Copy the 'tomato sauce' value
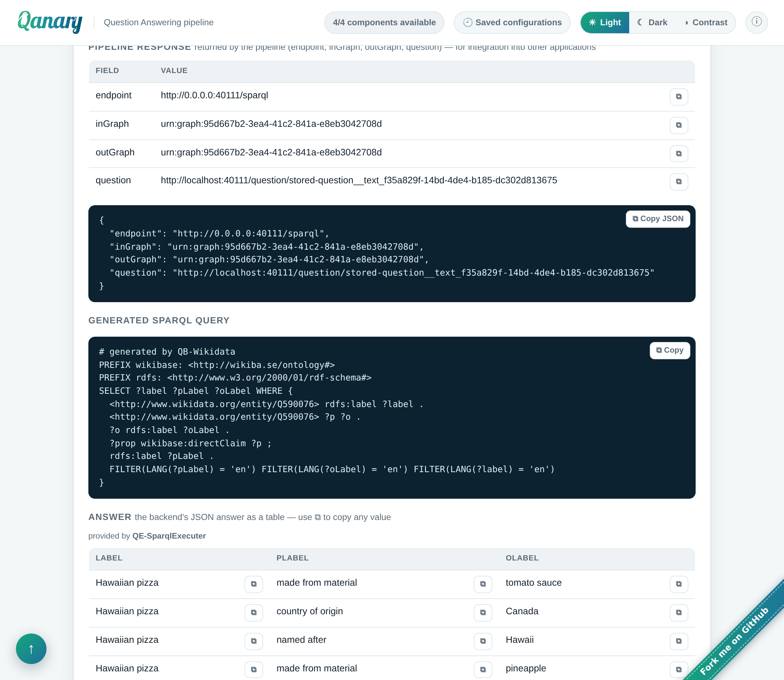The image size is (784, 680). coord(678,584)
